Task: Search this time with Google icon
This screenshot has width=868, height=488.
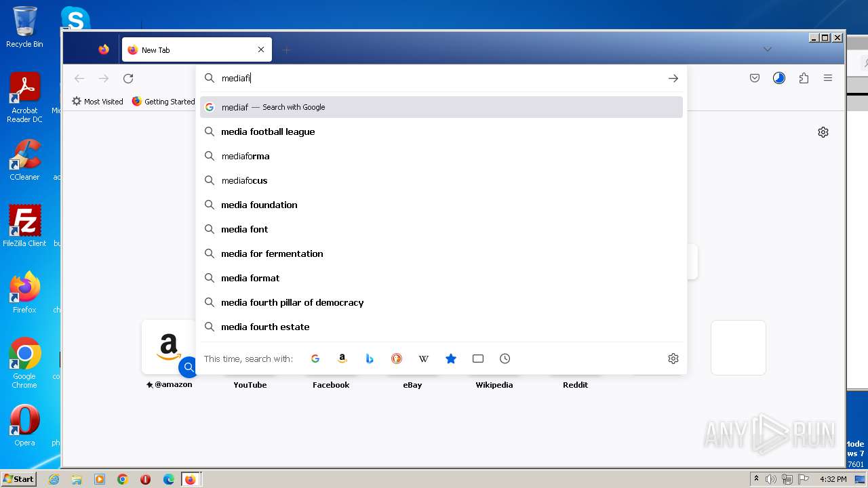Action: point(315,359)
